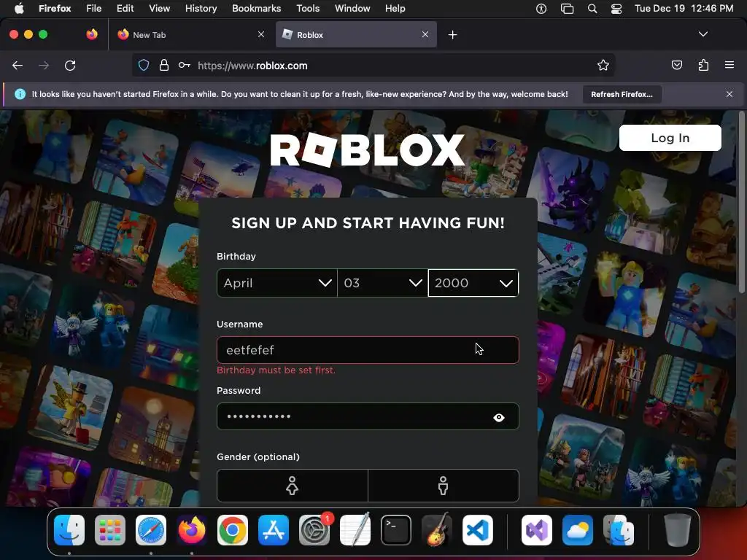Image resolution: width=747 pixels, height=560 pixels.
Task: Bookmark this page with the star
Action: click(x=603, y=65)
